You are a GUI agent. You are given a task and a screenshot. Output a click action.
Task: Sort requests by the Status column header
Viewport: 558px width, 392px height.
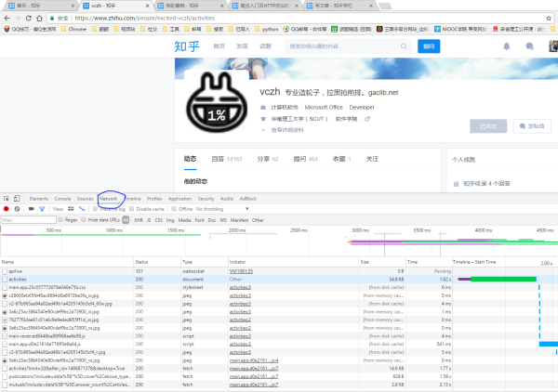141,263
